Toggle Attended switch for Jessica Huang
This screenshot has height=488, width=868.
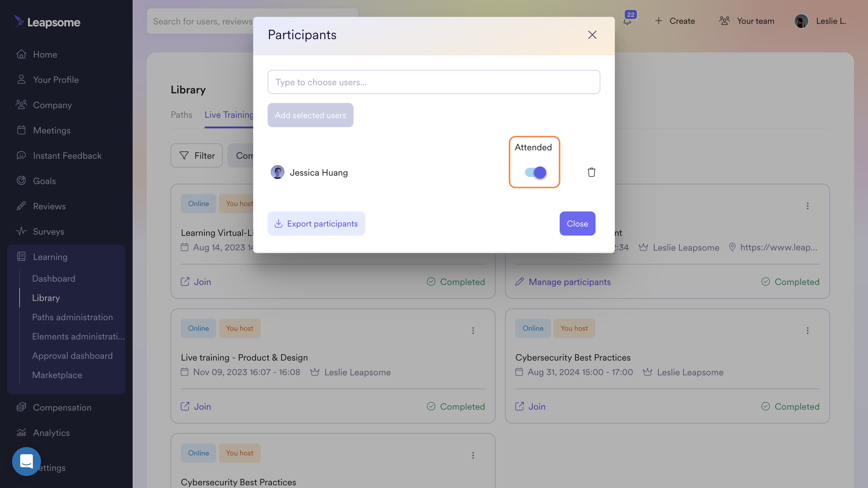[x=536, y=172]
